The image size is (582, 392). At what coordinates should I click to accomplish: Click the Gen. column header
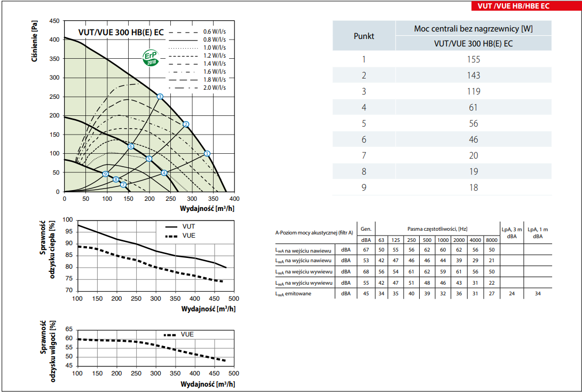[366, 229]
